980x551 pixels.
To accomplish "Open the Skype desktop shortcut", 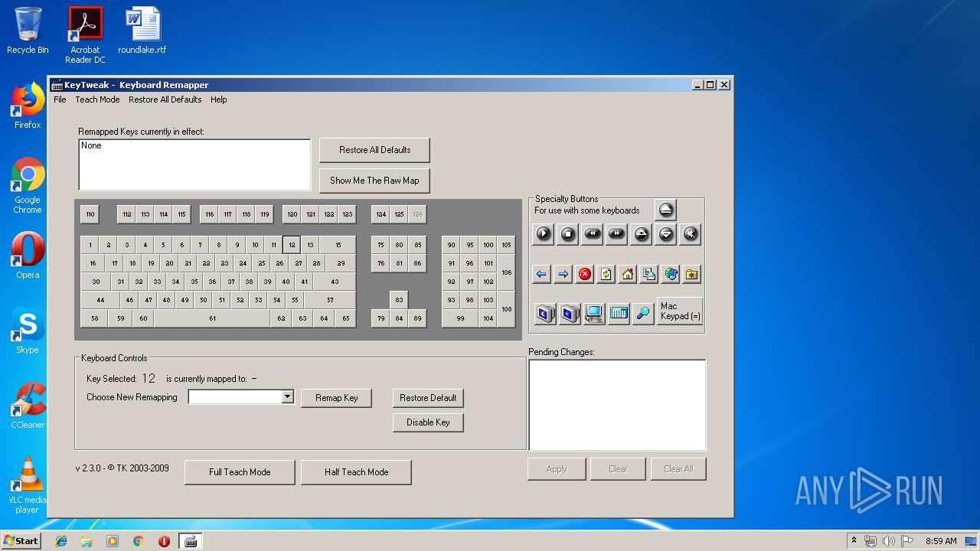I will pyautogui.click(x=28, y=331).
